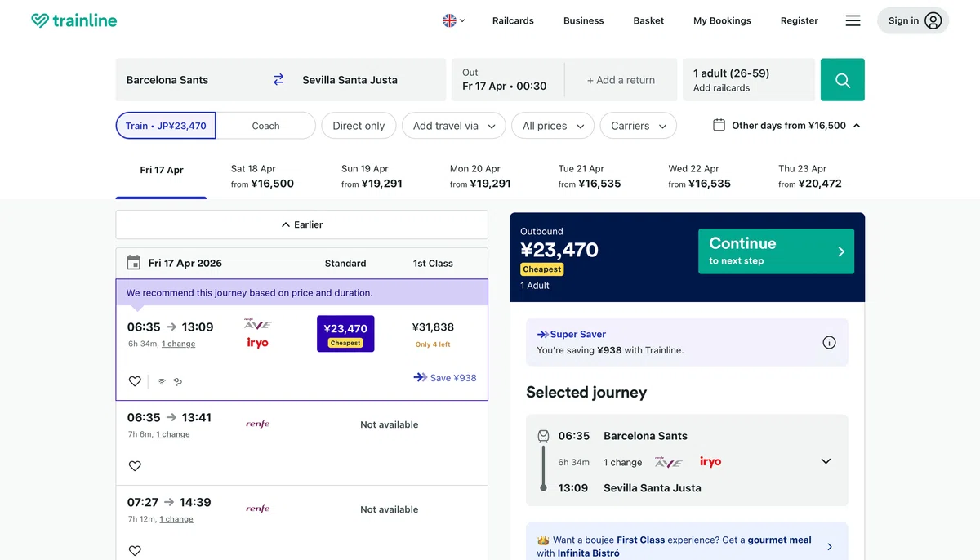980x560 pixels.
Task: Click the crown icon in First Class promo
Action: pos(543,540)
